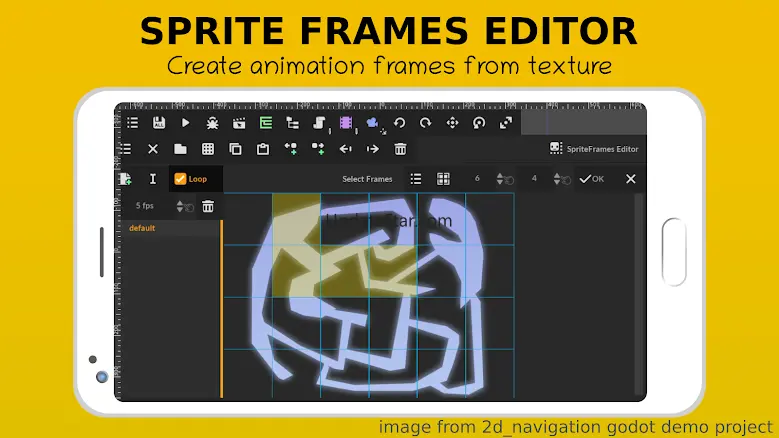This screenshot has width=779, height=438.
Task: Open the debugger bug icon
Action: (x=213, y=123)
